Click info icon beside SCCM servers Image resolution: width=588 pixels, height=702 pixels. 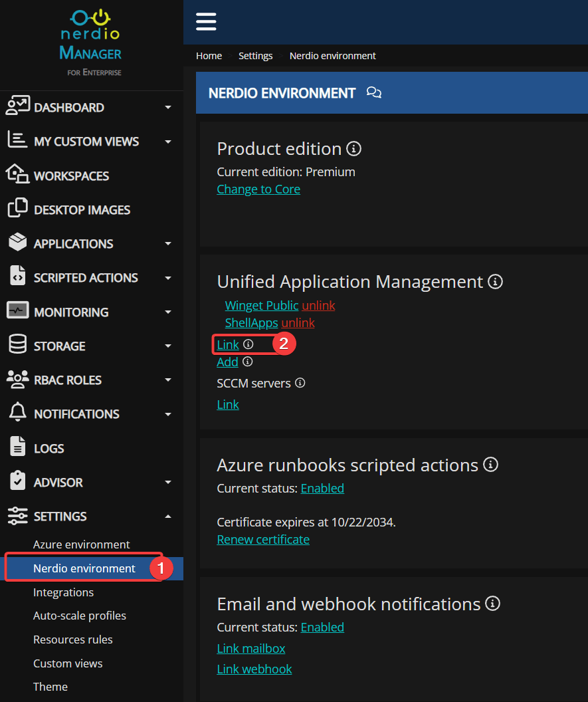(300, 383)
